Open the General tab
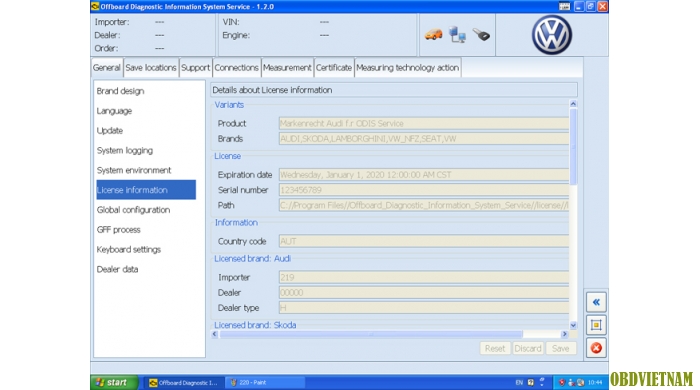Screen dimensions: 700x390 tap(107, 68)
